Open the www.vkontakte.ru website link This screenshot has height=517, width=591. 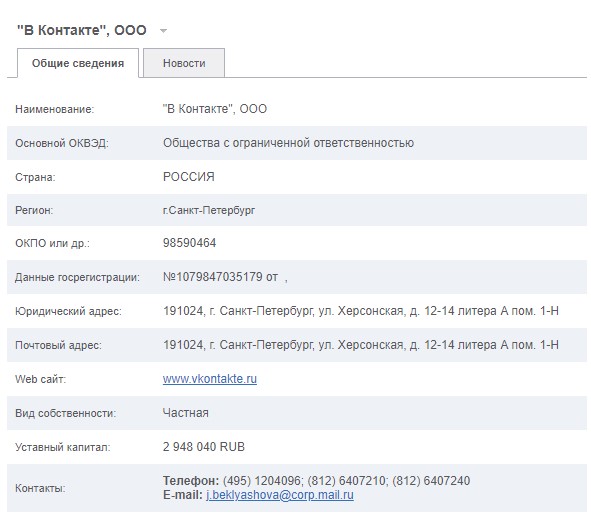[x=210, y=379]
